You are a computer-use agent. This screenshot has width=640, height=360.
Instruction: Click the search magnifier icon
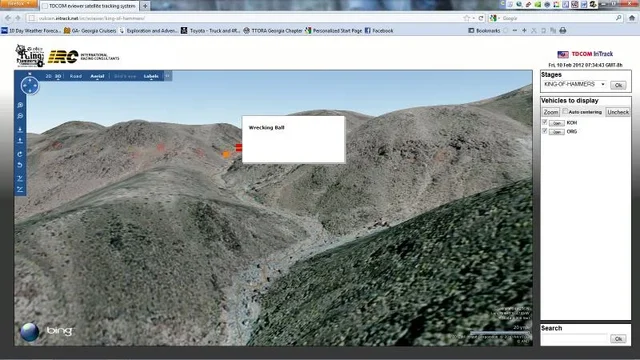[x=618, y=18]
